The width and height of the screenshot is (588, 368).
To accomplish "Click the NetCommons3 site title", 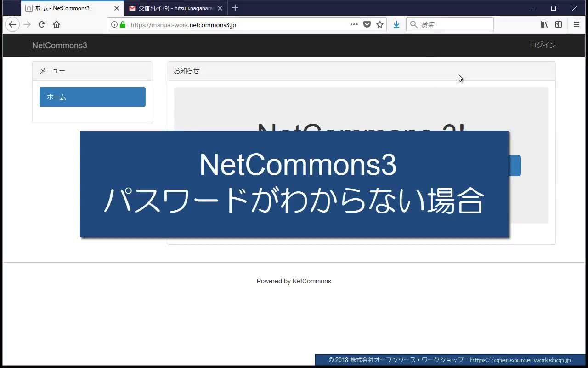I will point(60,45).
